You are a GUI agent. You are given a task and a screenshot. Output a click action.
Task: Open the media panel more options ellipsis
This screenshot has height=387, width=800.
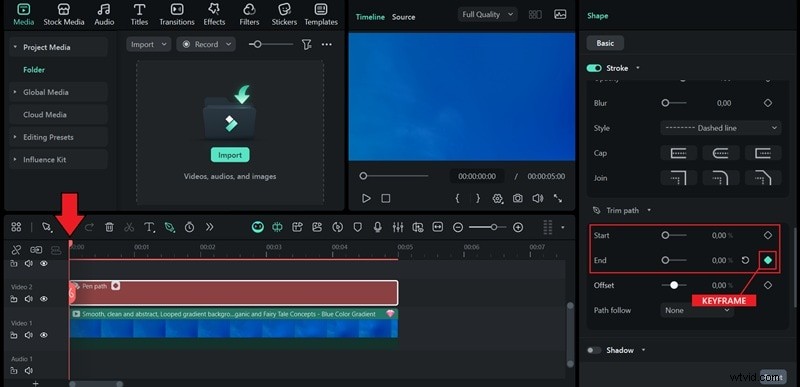(x=327, y=44)
